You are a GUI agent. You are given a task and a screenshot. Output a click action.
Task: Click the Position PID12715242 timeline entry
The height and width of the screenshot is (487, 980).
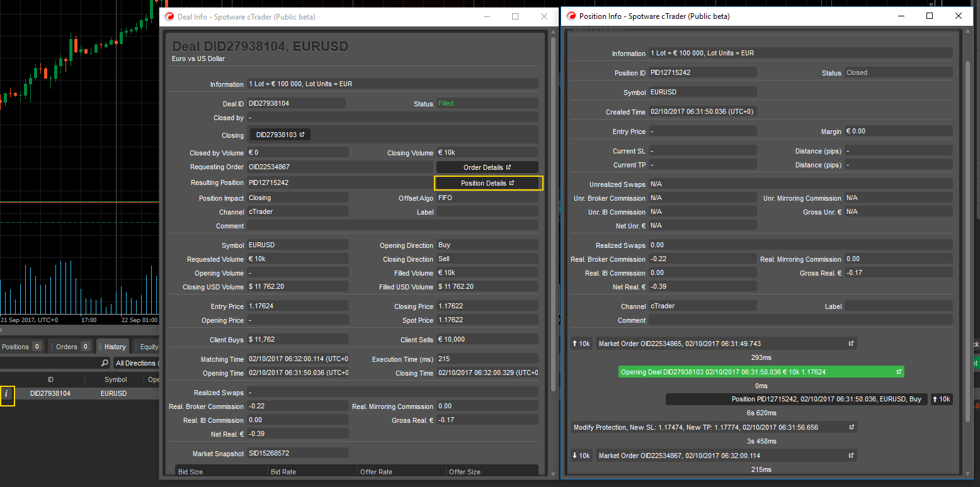796,399
